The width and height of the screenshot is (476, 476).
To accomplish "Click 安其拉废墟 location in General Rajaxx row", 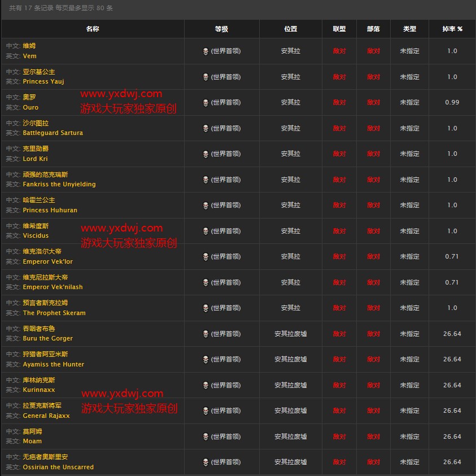I will tap(290, 411).
